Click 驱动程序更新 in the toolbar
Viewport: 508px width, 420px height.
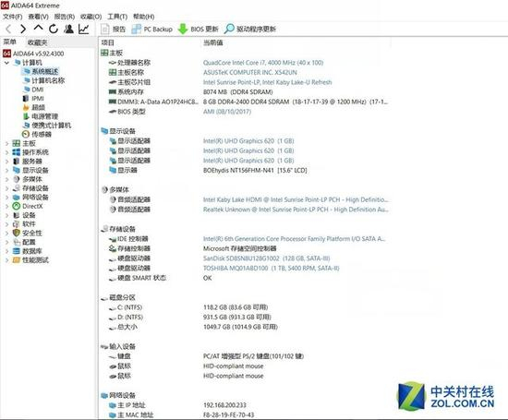249,30
